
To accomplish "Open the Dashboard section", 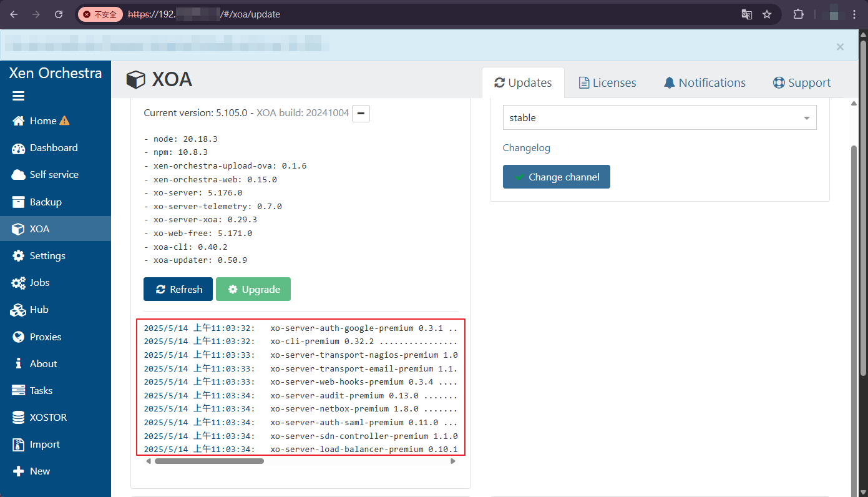I will coord(45,148).
